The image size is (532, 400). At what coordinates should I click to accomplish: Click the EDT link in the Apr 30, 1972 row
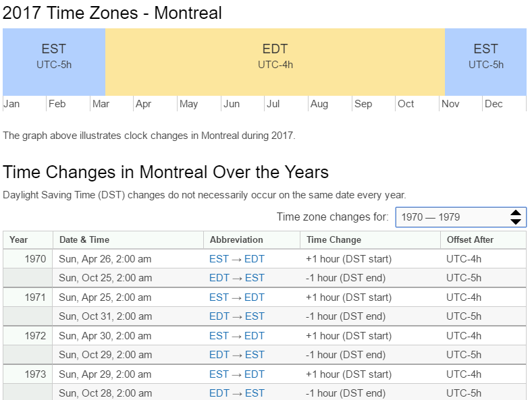[255, 336]
